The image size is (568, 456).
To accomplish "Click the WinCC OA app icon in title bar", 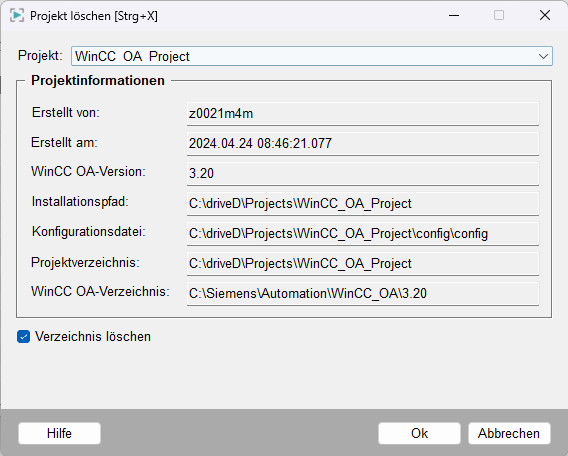I will click(17, 16).
